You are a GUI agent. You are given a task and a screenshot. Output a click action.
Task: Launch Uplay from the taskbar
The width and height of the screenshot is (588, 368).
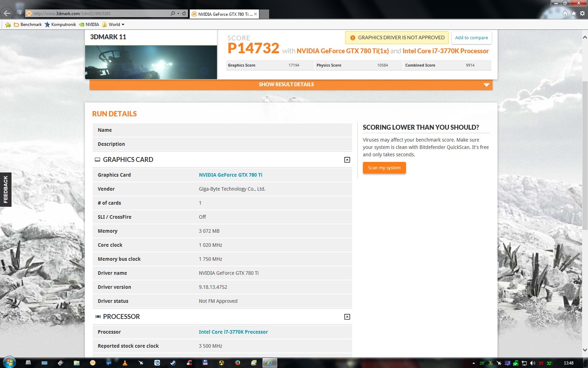(x=157, y=363)
